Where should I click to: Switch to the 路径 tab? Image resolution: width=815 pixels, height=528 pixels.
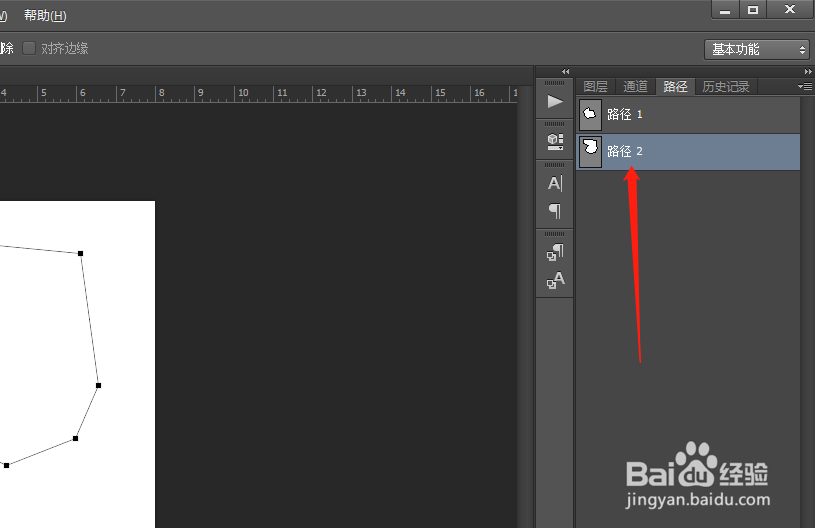[x=675, y=87]
